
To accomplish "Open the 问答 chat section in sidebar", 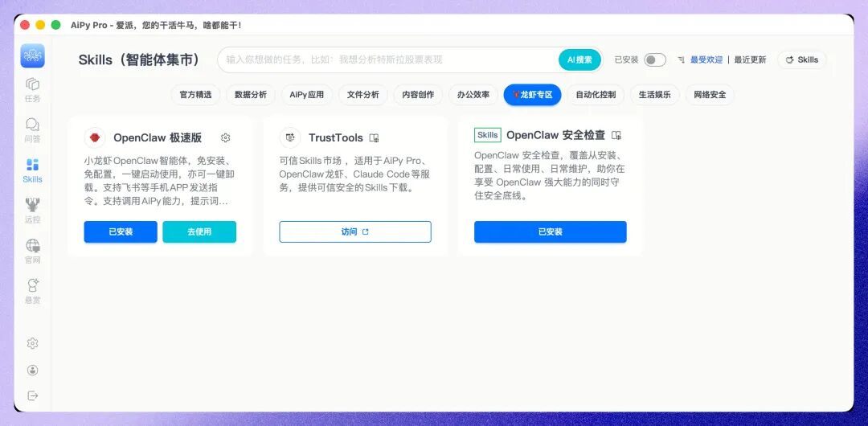I will click(x=32, y=131).
